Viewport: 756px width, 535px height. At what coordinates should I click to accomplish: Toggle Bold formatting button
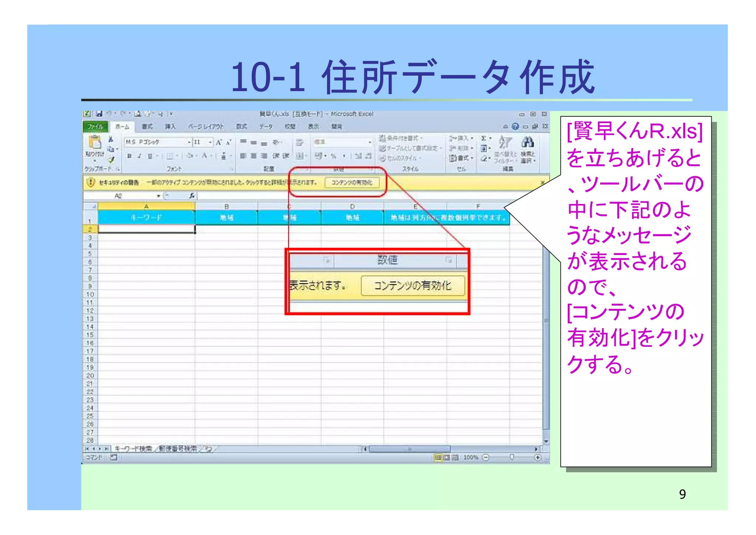129,156
